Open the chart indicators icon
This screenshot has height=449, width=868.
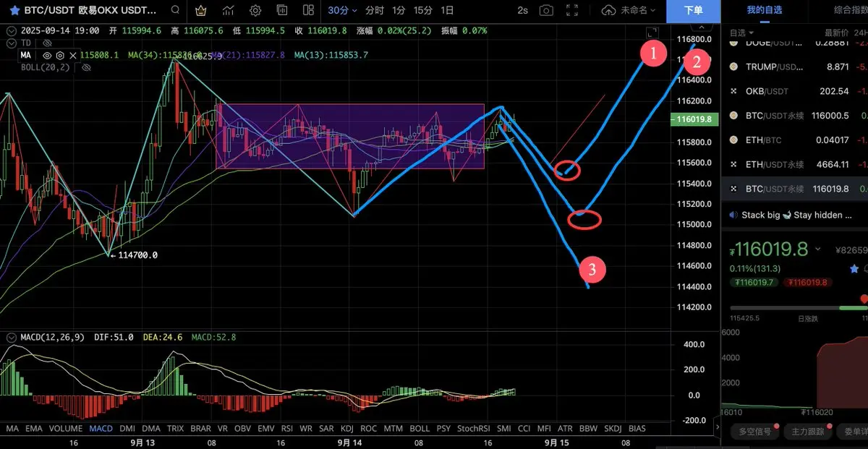[229, 11]
